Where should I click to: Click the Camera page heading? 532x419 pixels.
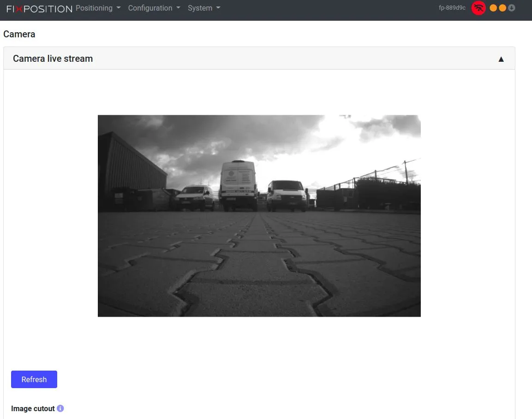[x=19, y=34]
